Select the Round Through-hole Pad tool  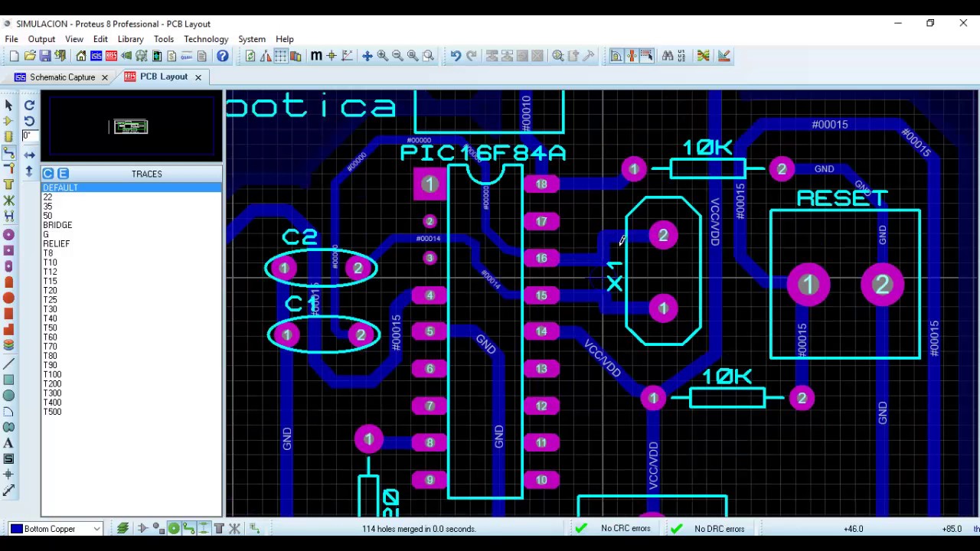[x=8, y=234]
